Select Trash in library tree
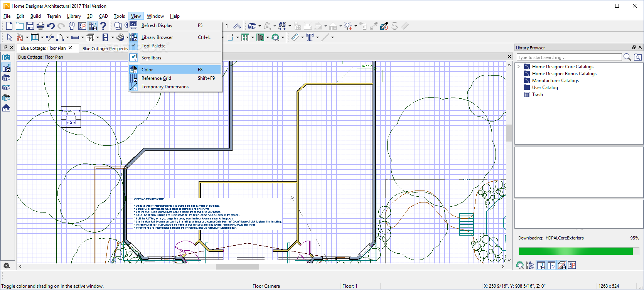 tap(538, 94)
